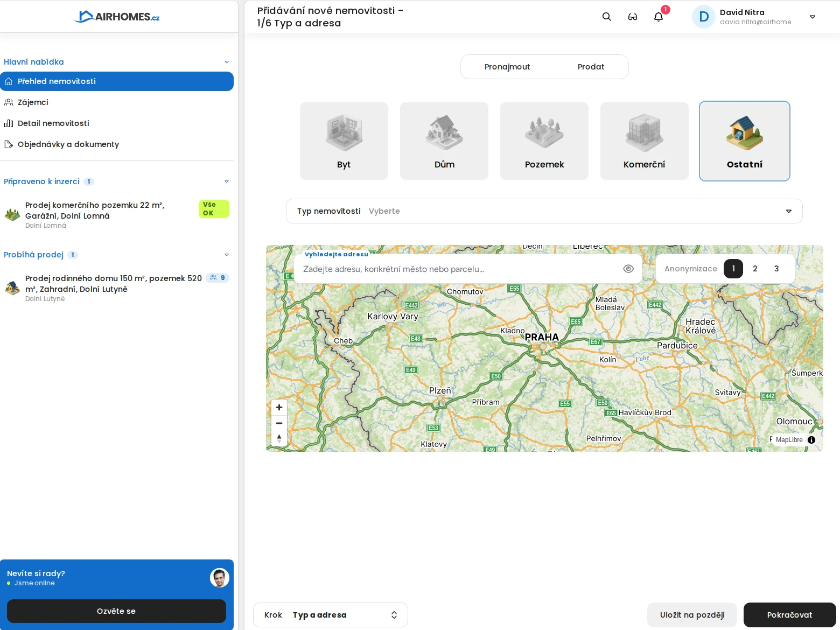Collapse the Hlavní nabídka section

coord(227,62)
